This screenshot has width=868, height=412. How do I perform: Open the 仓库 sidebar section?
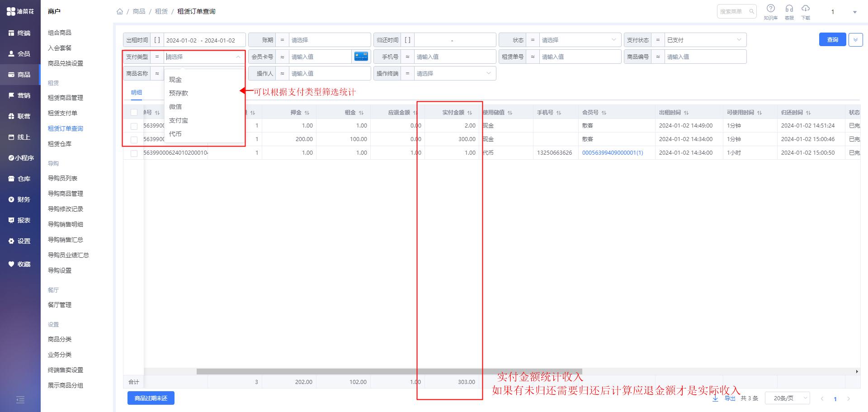click(20, 179)
